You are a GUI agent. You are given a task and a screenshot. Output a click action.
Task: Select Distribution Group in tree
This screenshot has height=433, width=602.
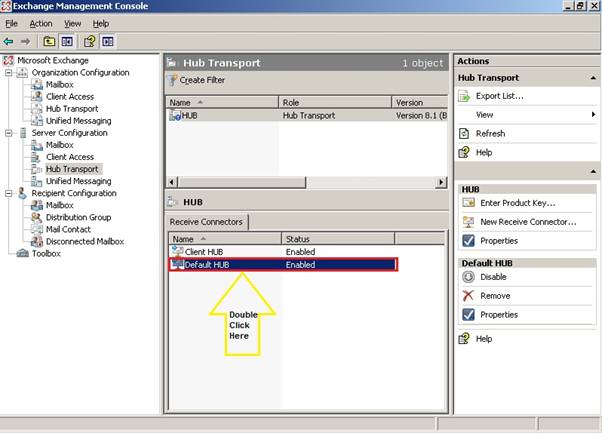78,217
